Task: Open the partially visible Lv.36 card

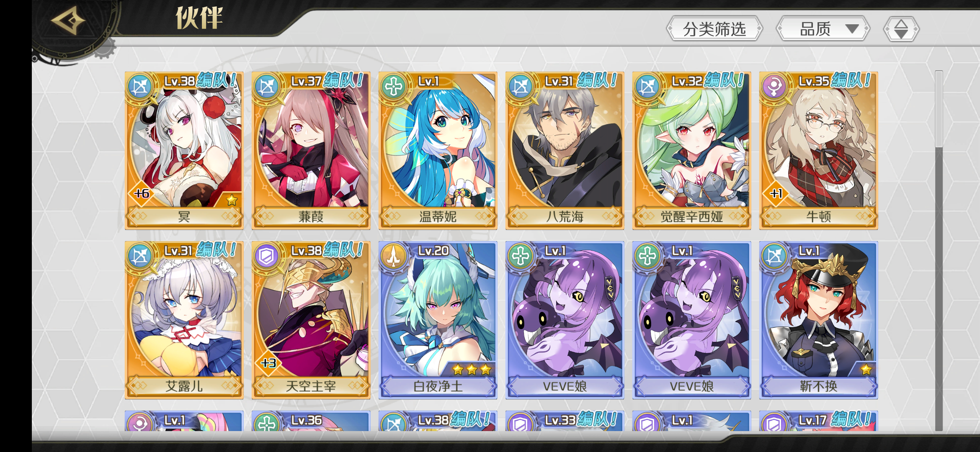Action: click(311, 421)
